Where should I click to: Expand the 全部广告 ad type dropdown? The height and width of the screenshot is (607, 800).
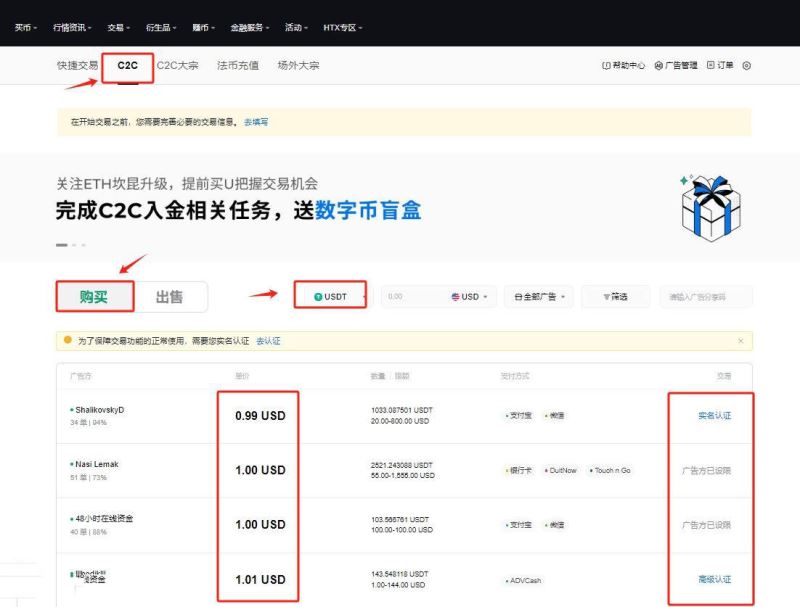(x=540, y=297)
